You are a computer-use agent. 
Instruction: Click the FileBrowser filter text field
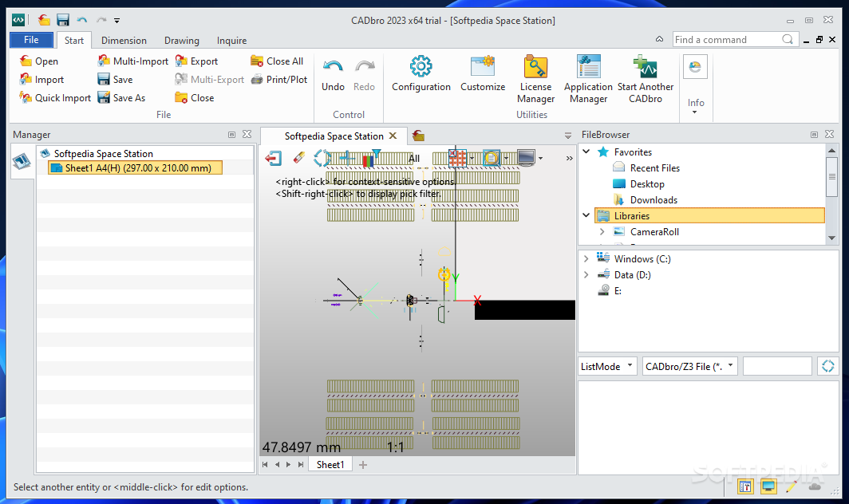(x=777, y=366)
